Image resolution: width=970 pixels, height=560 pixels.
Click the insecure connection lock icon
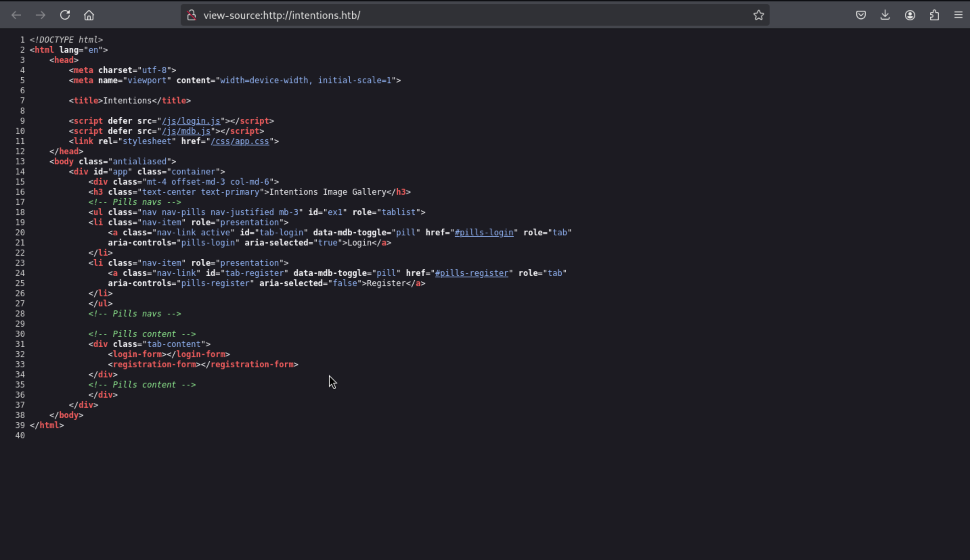[x=191, y=15]
